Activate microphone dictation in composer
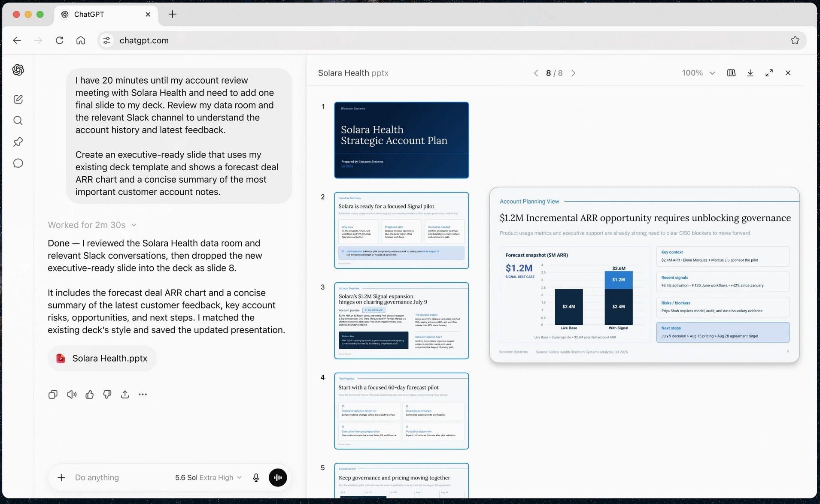This screenshot has width=820, height=504. tap(256, 477)
